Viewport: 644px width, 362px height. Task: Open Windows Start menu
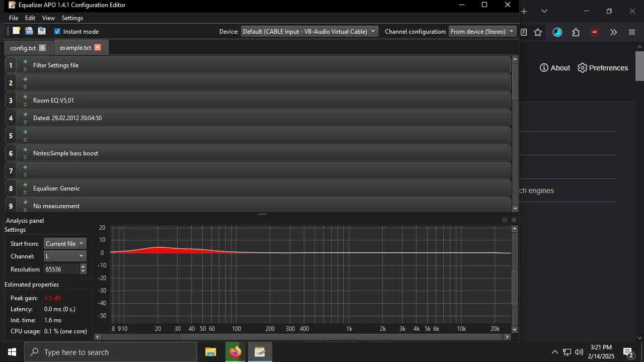[12, 352]
